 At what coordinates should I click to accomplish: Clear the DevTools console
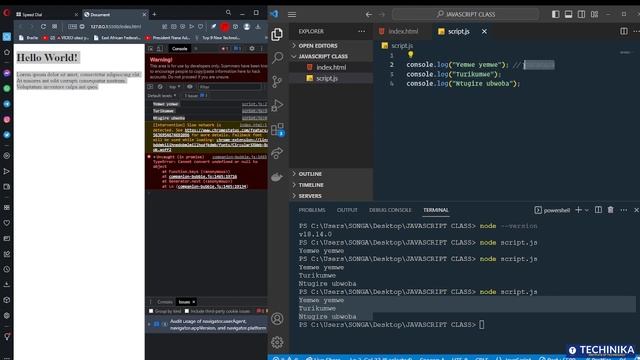[x=160, y=87]
